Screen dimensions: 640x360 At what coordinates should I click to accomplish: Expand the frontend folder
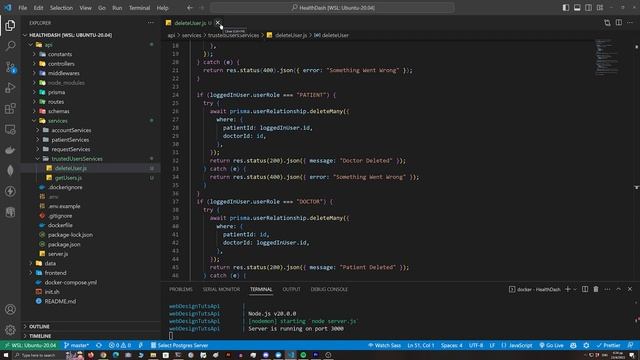coord(56,273)
